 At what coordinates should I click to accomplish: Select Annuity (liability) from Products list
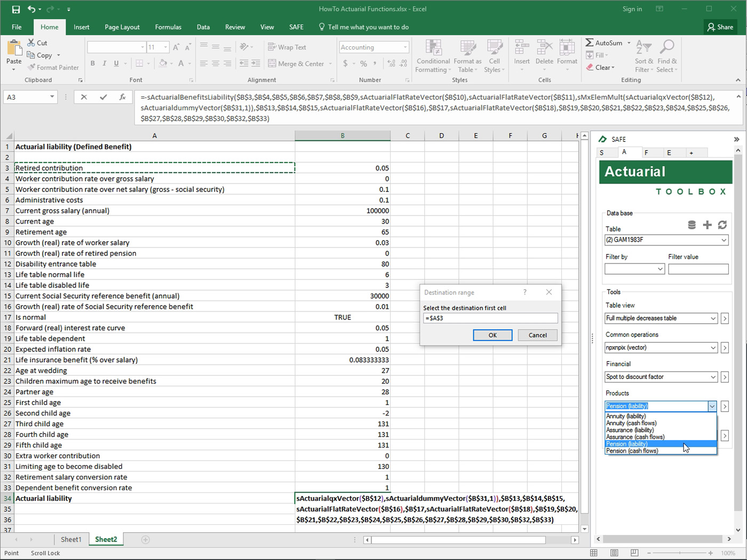(661, 416)
